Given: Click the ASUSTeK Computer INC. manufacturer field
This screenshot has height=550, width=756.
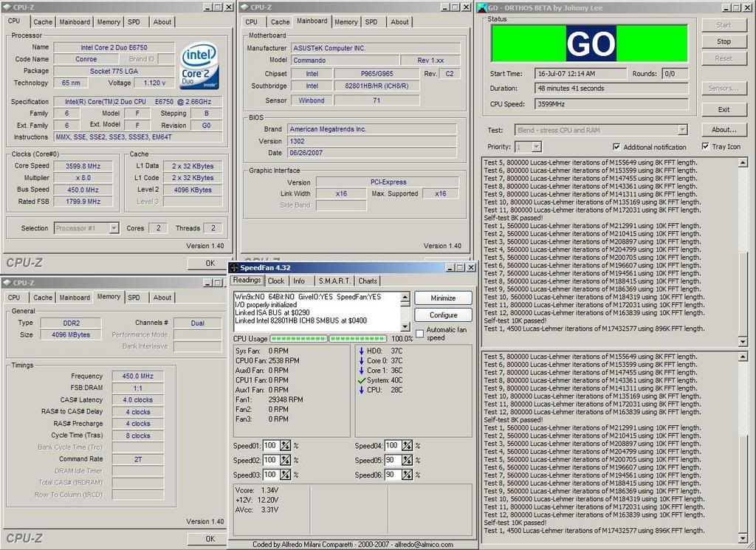Looking at the screenshot, I should 375,48.
